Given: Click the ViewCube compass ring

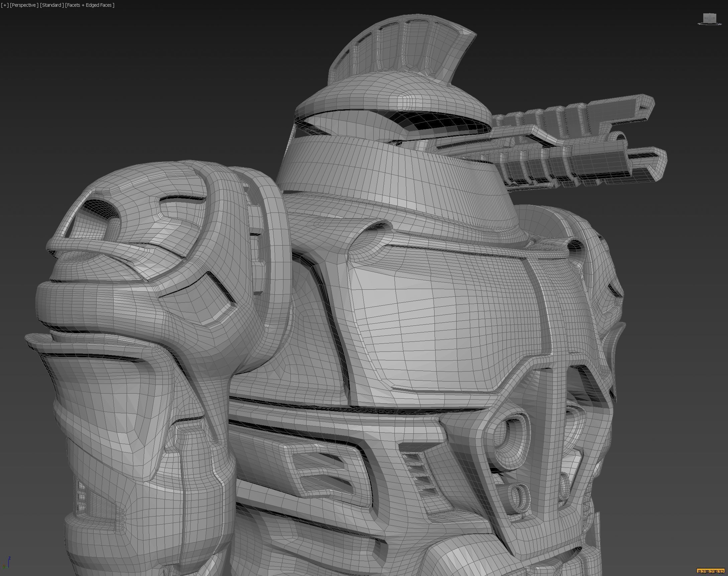Looking at the screenshot, I should 709,24.
